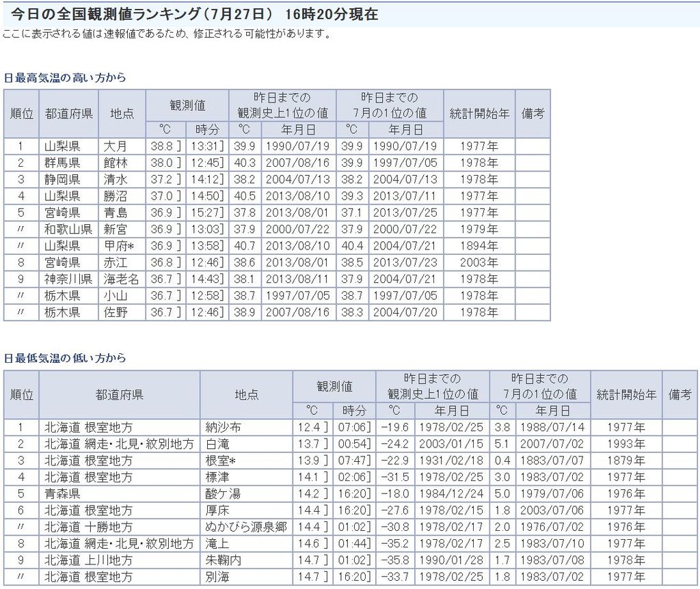Click the 統計開始年 header in the upper table
Viewport: 700px width, 589px height.
pyautogui.click(x=479, y=113)
